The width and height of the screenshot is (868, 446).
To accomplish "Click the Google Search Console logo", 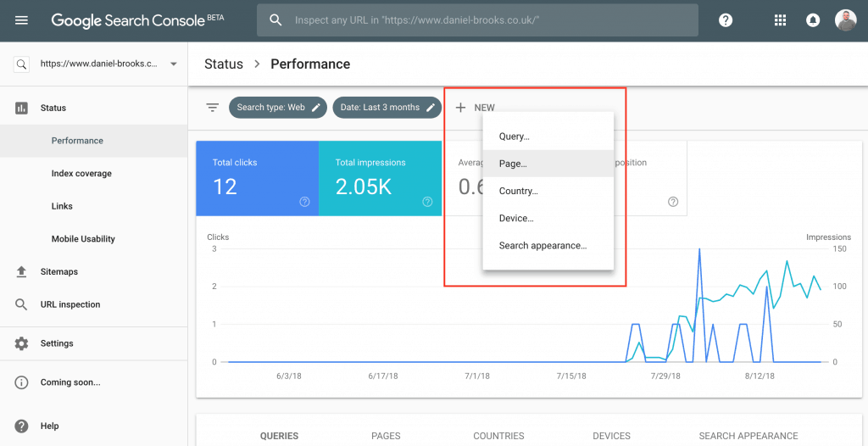I will coord(138,20).
